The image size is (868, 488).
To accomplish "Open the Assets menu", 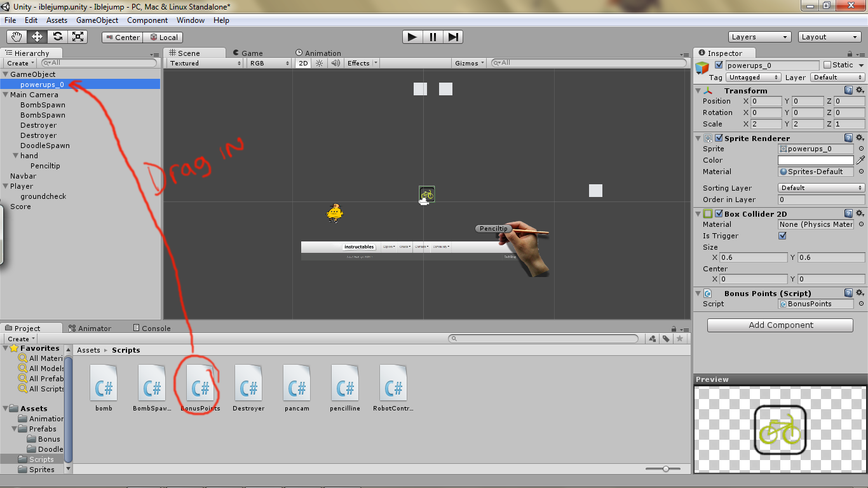I will [57, 20].
